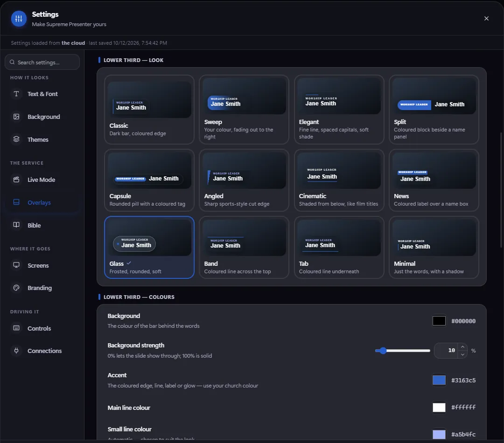Increase Background strength with the up arrow

462,346
